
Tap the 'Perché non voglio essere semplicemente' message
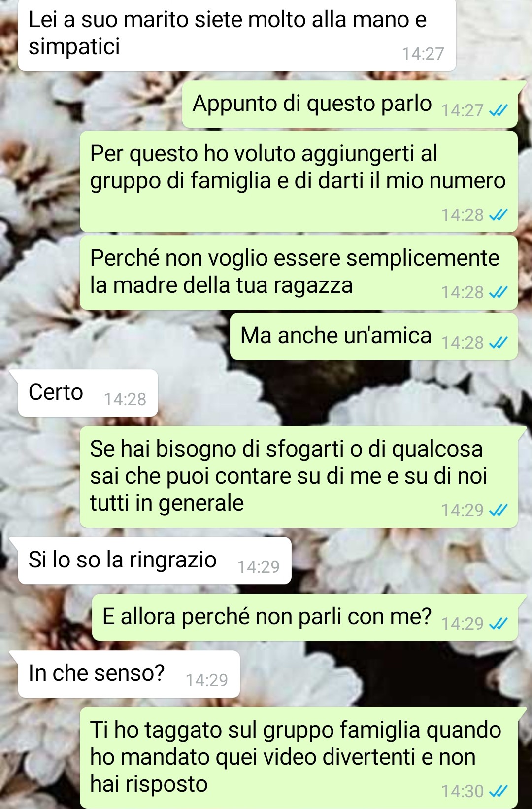coord(299,273)
